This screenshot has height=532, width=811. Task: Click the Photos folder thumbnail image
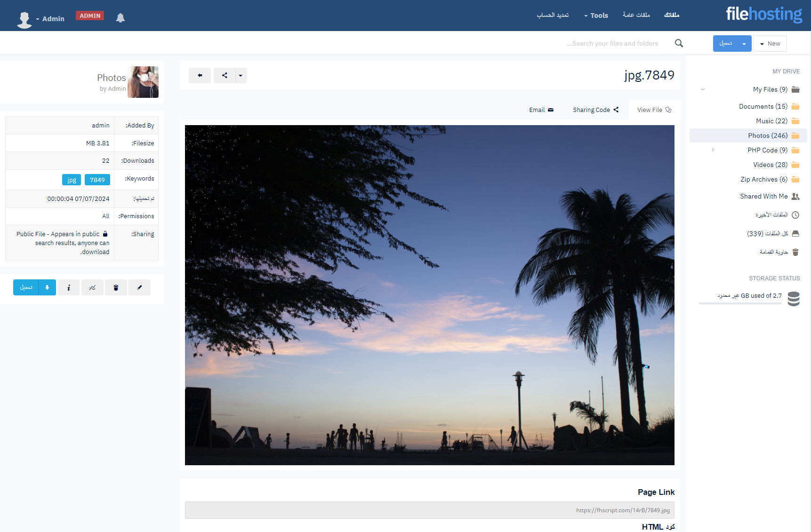[143, 82]
